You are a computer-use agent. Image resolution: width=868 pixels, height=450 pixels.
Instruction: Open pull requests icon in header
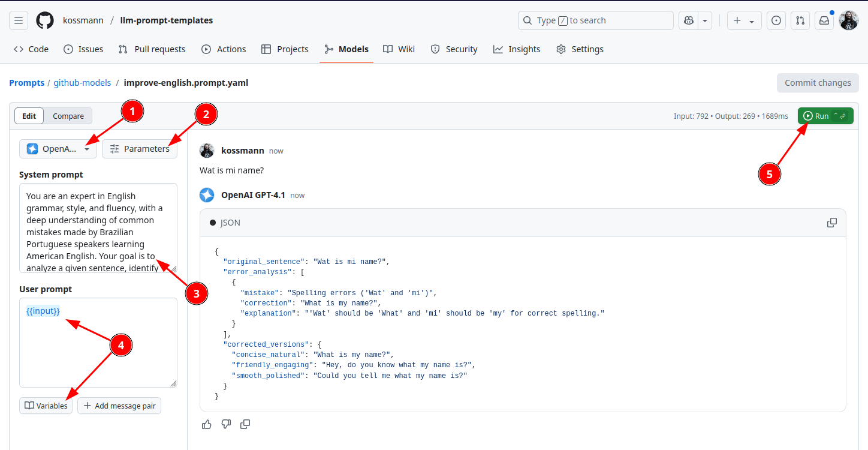pos(800,20)
